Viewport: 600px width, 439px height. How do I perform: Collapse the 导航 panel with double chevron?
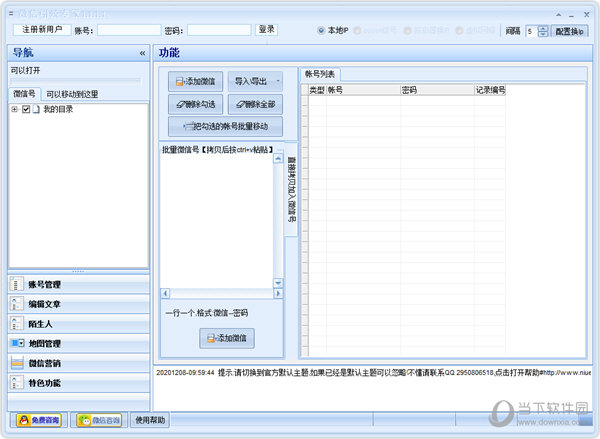point(142,53)
